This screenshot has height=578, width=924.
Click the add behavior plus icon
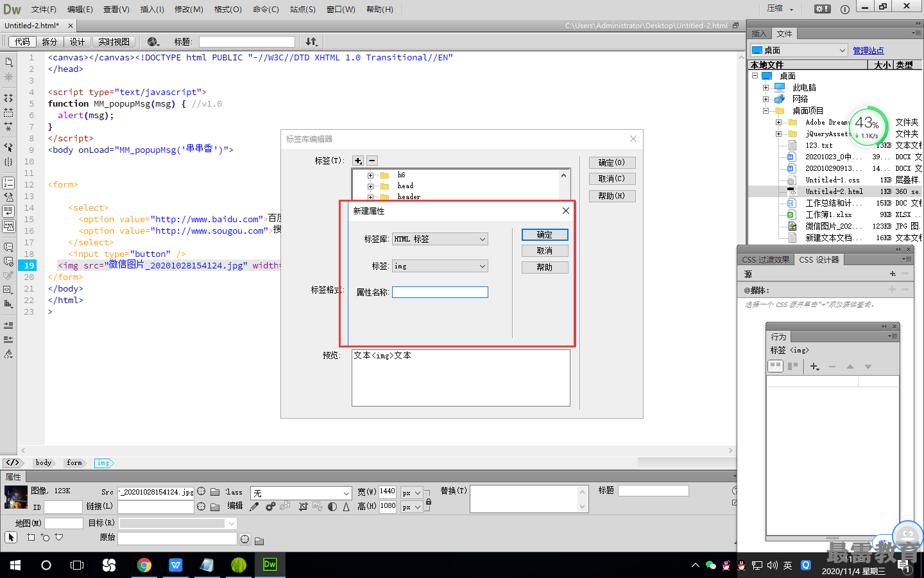(815, 367)
